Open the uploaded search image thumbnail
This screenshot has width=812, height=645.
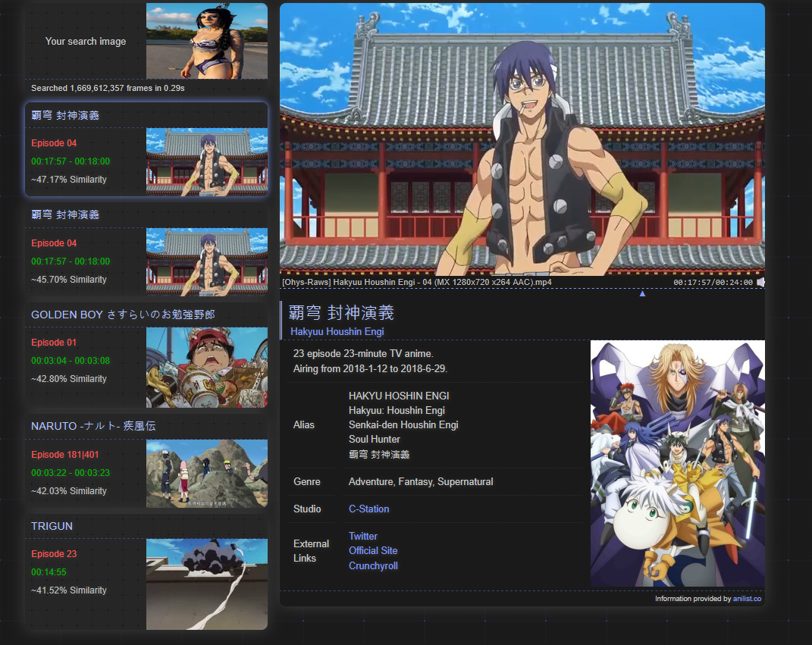point(207,41)
